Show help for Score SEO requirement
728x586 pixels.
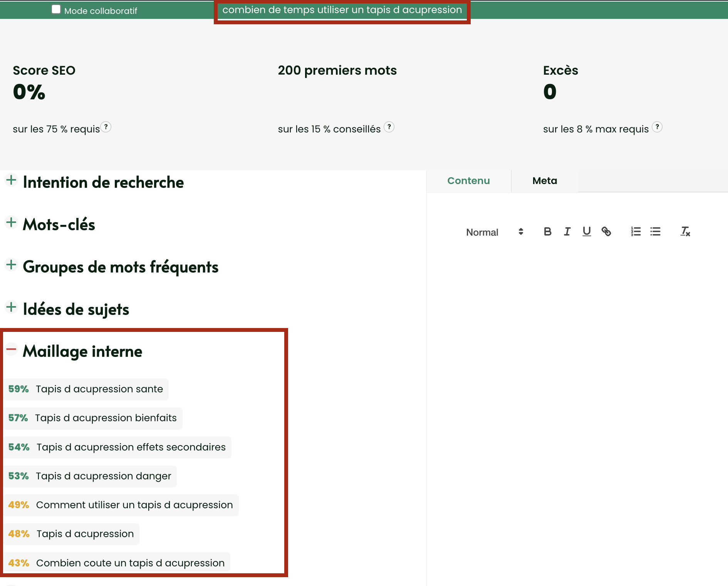tap(106, 127)
